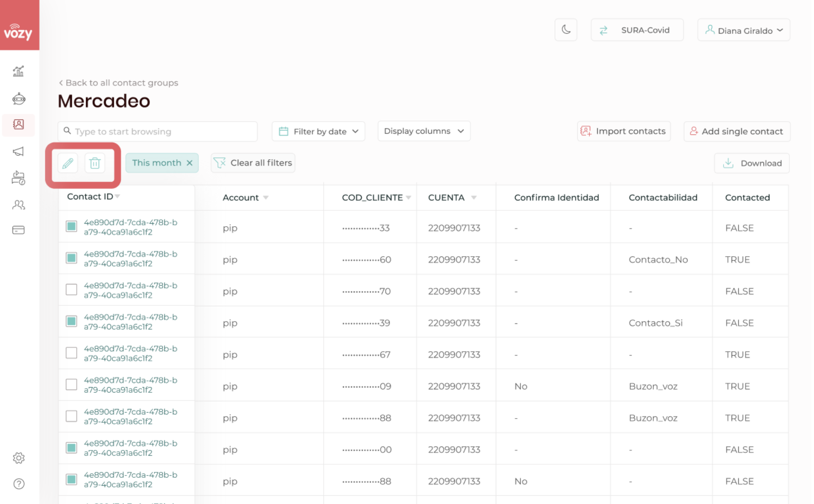Uncheck the row with COD_CLIENTE ending 60
This screenshot has width=814, height=504.
[71, 258]
